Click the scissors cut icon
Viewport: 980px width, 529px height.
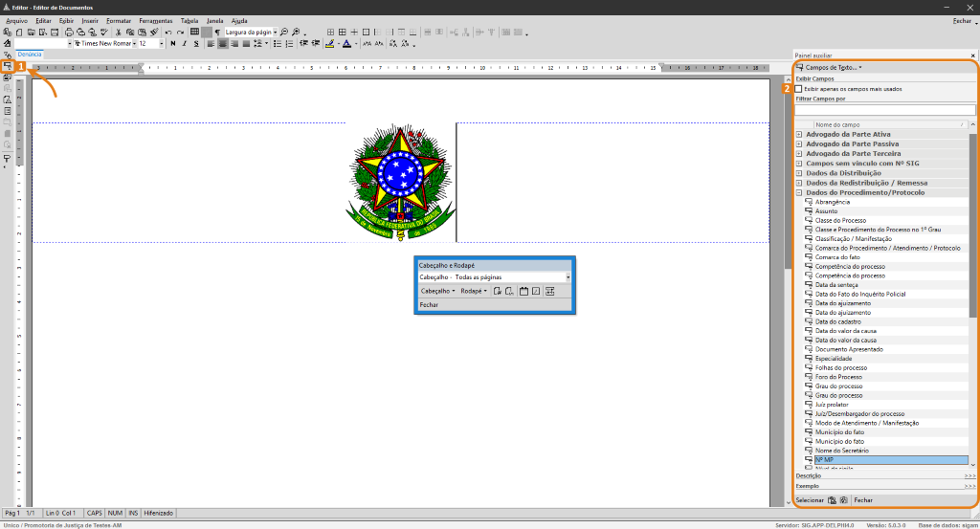click(118, 32)
